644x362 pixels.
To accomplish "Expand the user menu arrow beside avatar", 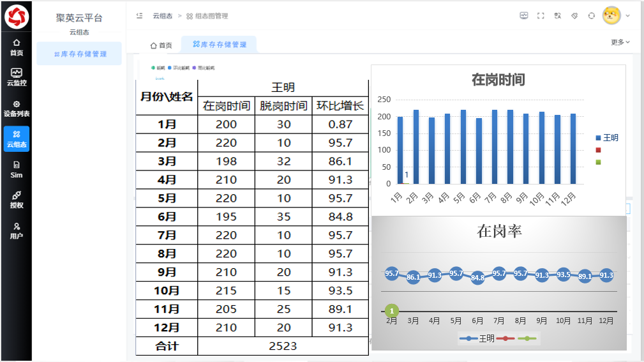I will point(627,15).
